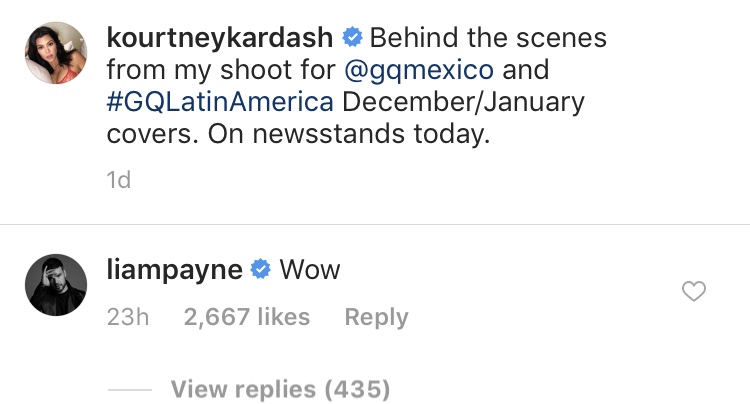750x404 pixels.
Task: Click the 1d post timestamp
Action: pyautogui.click(x=118, y=180)
